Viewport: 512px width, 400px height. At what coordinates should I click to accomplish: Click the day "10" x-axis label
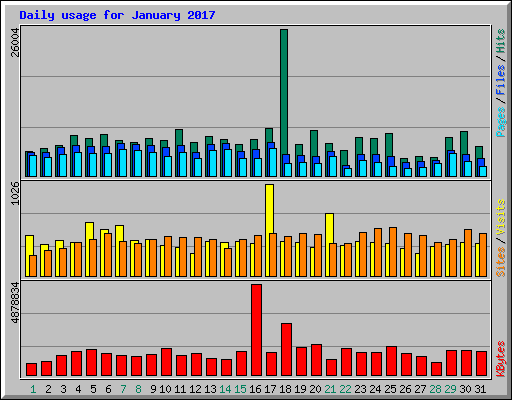pyautogui.click(x=165, y=389)
